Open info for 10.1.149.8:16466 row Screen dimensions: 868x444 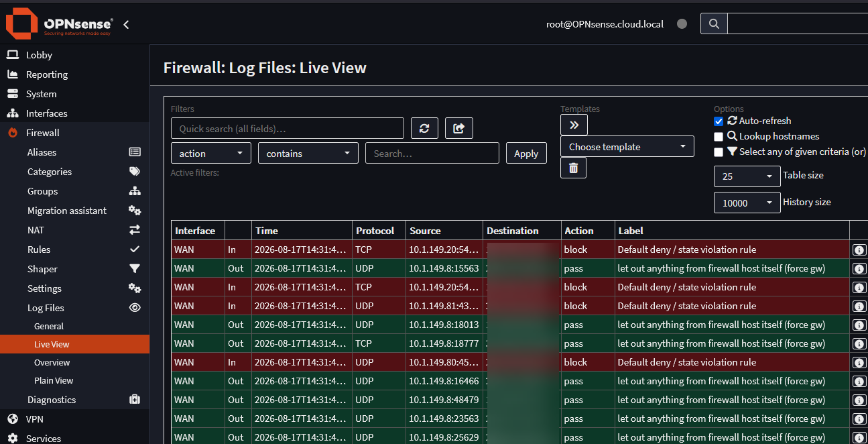pyautogui.click(x=859, y=381)
